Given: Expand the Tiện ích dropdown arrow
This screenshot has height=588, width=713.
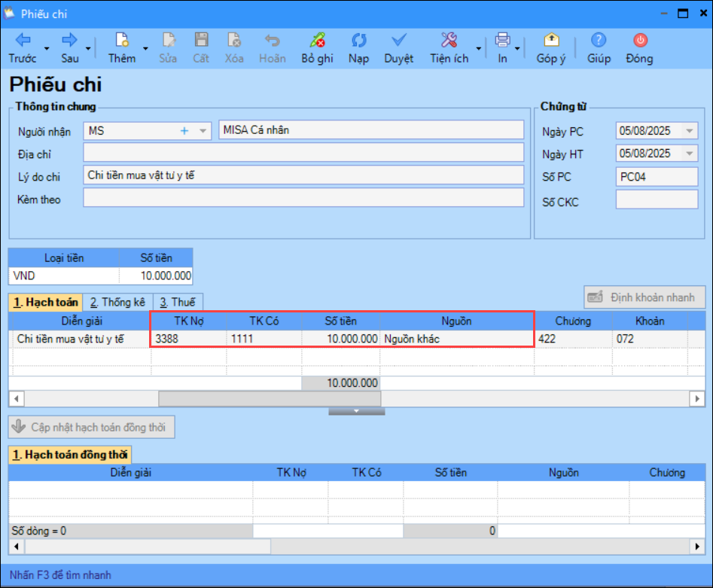Looking at the screenshot, I should point(478,48).
